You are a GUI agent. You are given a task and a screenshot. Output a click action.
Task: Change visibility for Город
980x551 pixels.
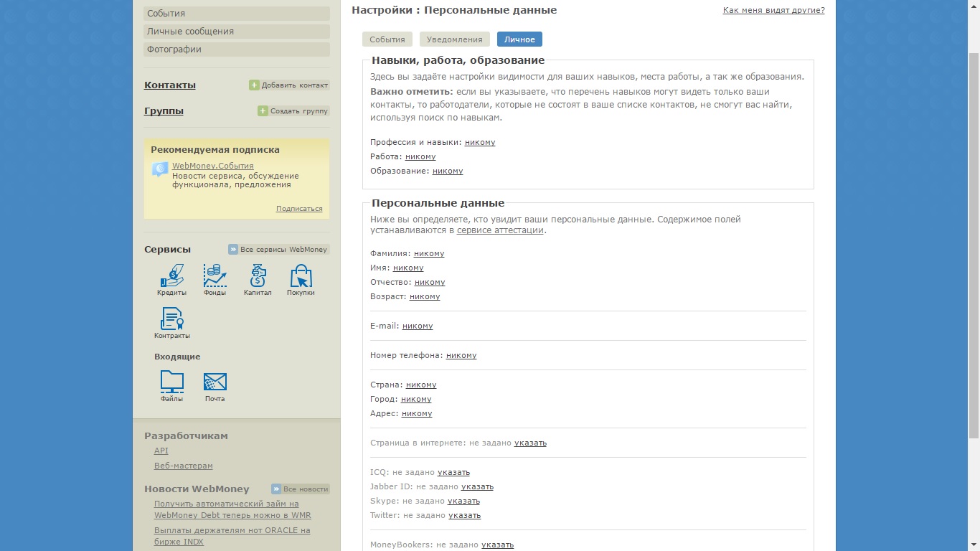click(x=416, y=399)
